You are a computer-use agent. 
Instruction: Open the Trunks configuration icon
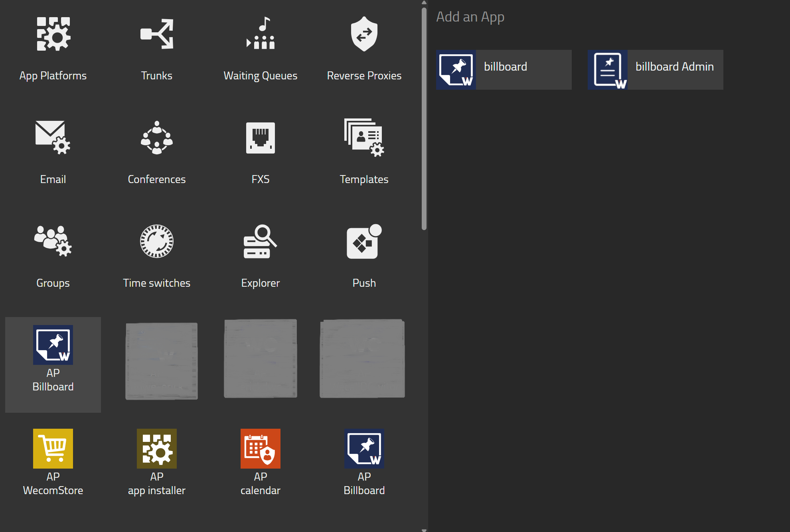tap(156, 34)
